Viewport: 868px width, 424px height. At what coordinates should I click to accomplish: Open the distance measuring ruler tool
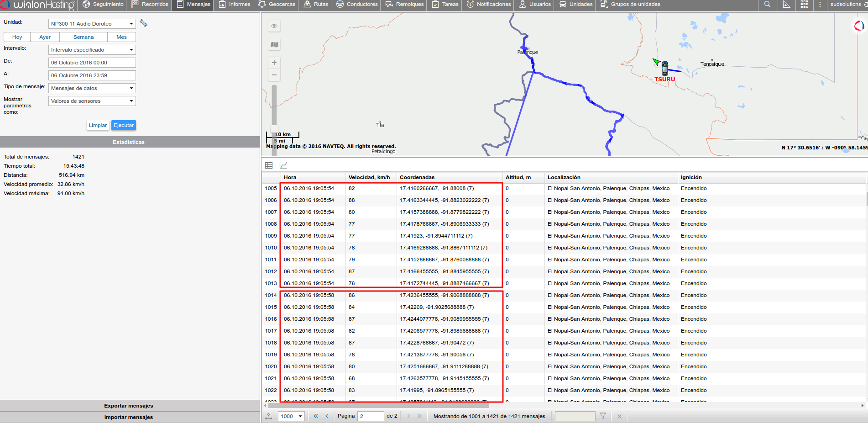coord(786,5)
